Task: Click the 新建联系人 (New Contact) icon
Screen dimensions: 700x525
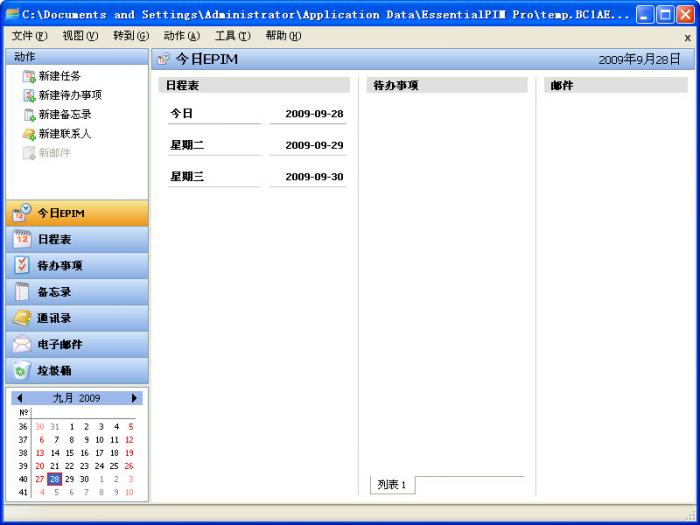Action: click(29, 134)
